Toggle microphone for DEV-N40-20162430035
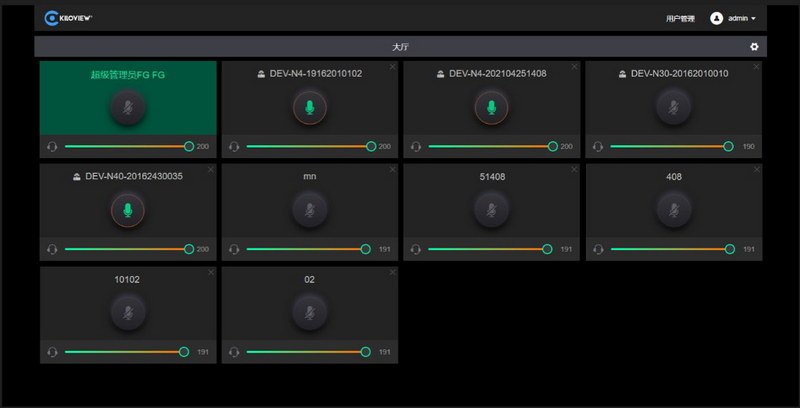The image size is (800, 408). click(x=127, y=210)
